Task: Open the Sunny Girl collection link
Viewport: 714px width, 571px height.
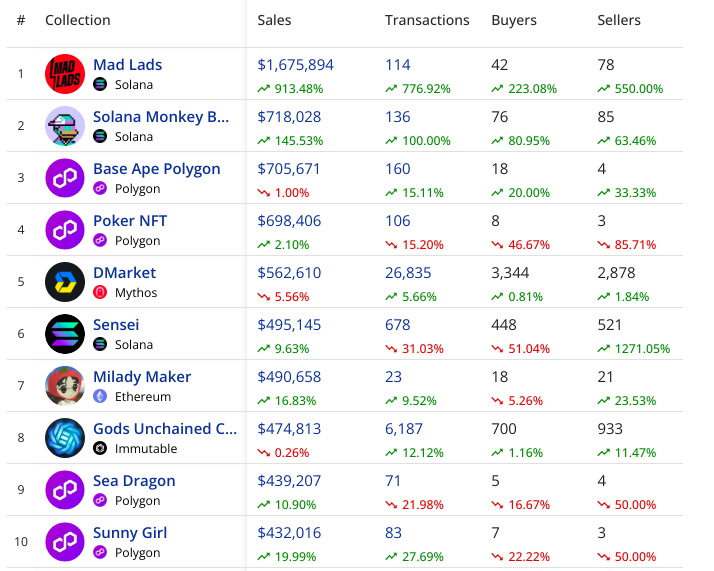Action: 130,533
